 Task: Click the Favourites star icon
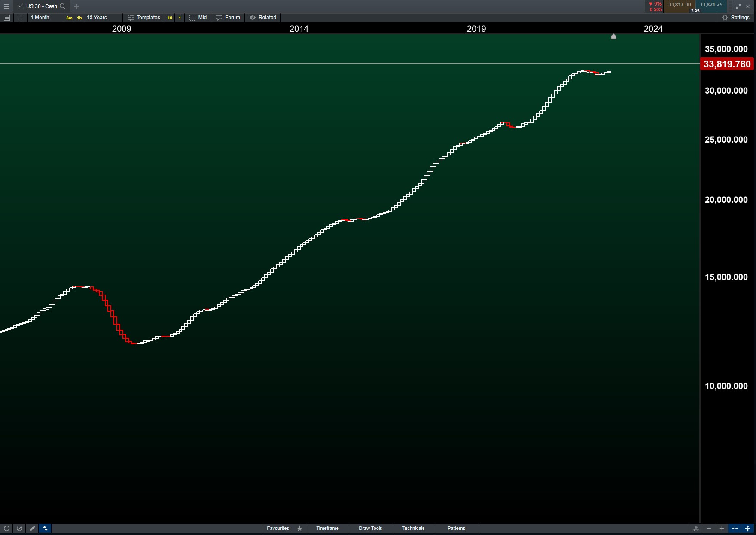(300, 529)
